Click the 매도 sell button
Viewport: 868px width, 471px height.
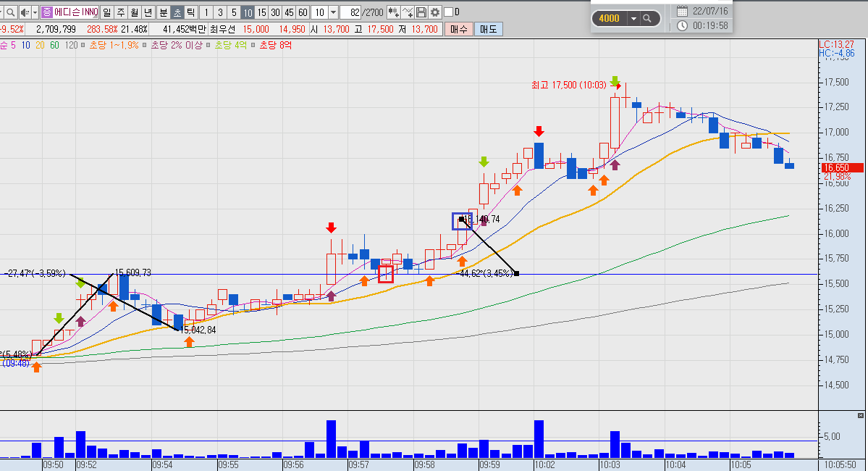tap(488, 30)
